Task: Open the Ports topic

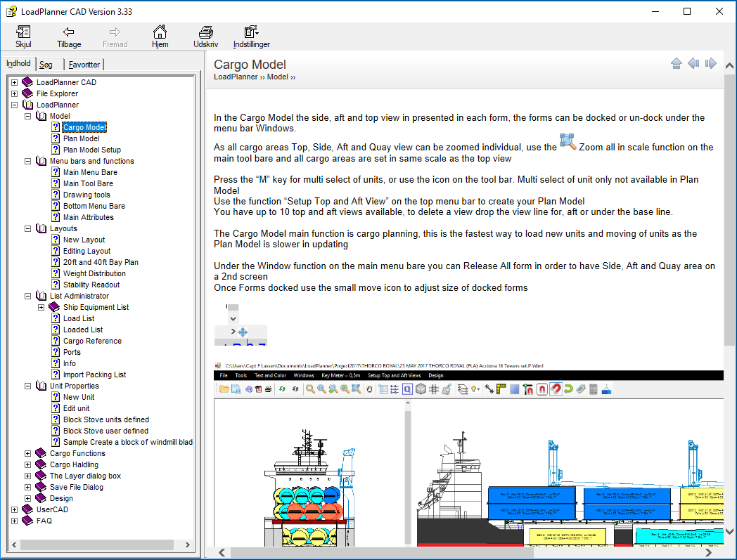Action: coord(72,352)
